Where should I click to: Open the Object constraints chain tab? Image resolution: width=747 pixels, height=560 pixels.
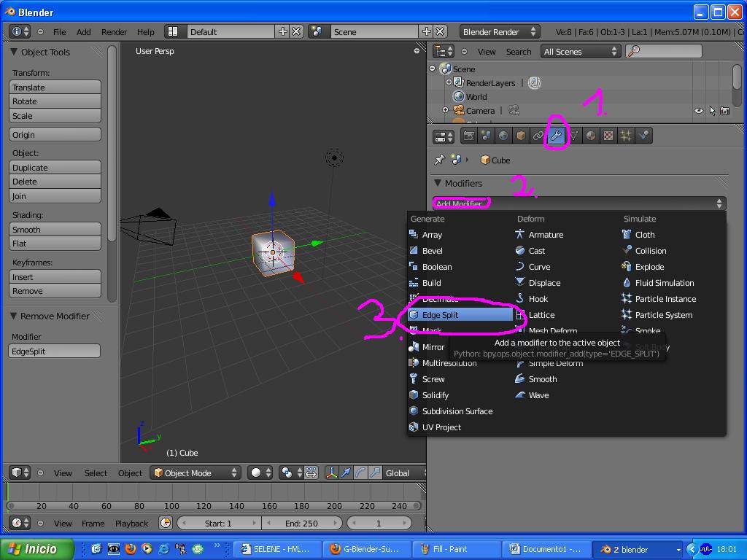538,136
